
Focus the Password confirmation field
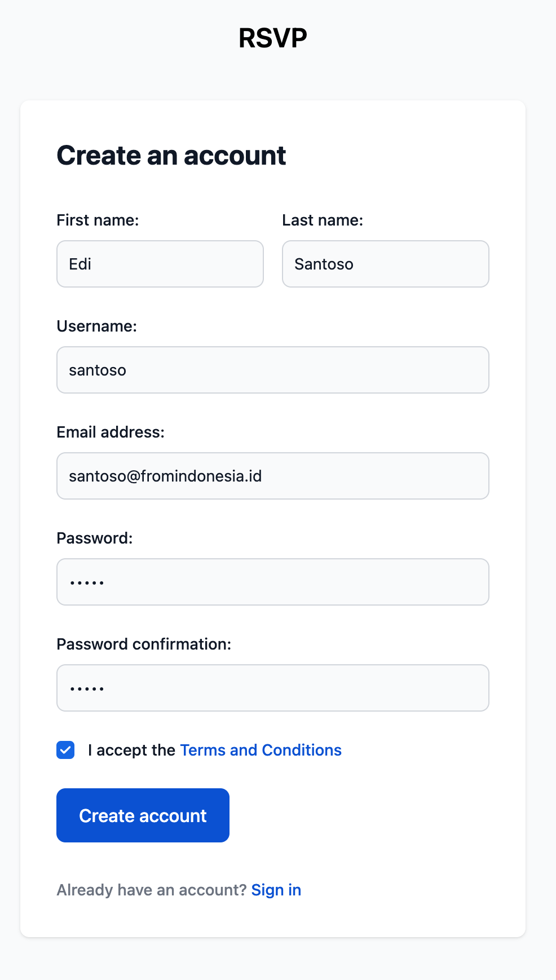[x=272, y=688]
